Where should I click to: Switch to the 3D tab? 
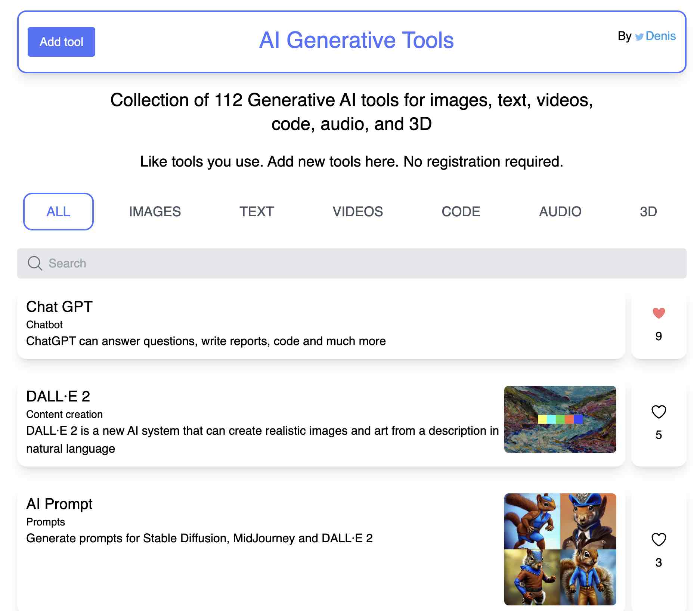[x=648, y=211]
